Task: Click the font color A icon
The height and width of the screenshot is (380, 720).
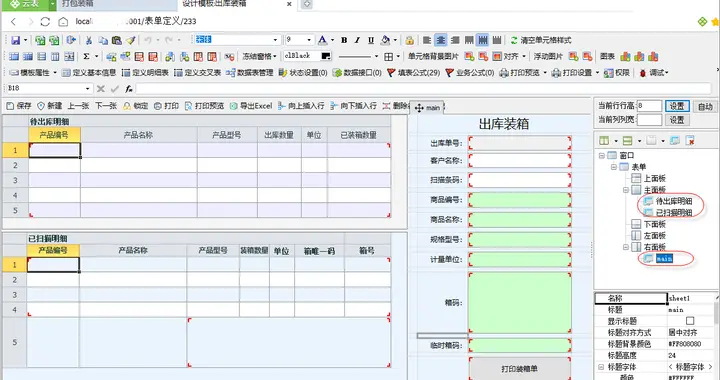Action: click(323, 40)
